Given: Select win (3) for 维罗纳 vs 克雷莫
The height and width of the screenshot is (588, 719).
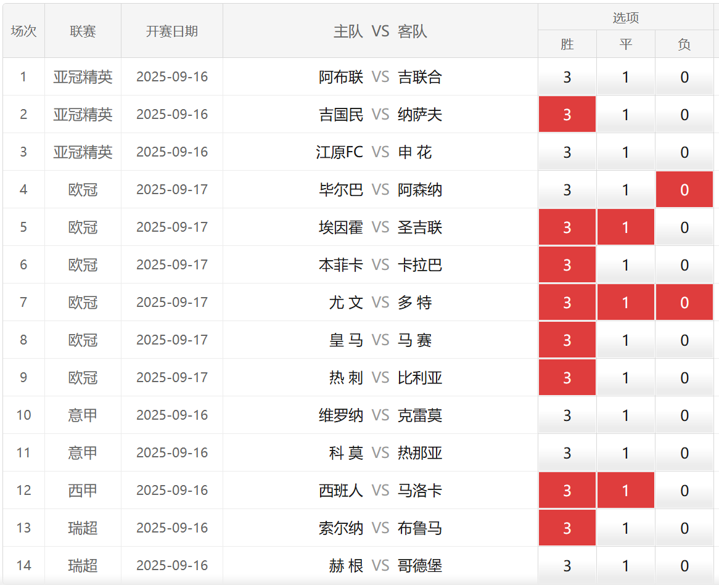Looking at the screenshot, I should (x=567, y=415).
